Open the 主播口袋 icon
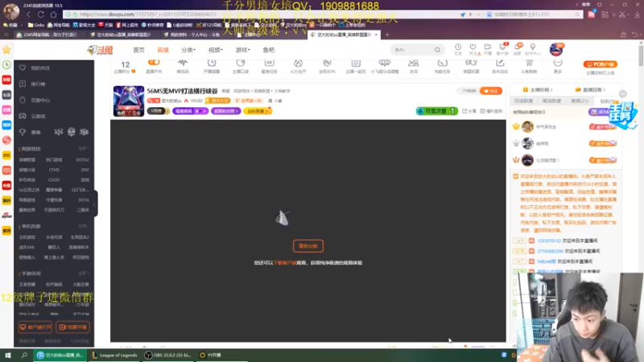 coord(240,66)
